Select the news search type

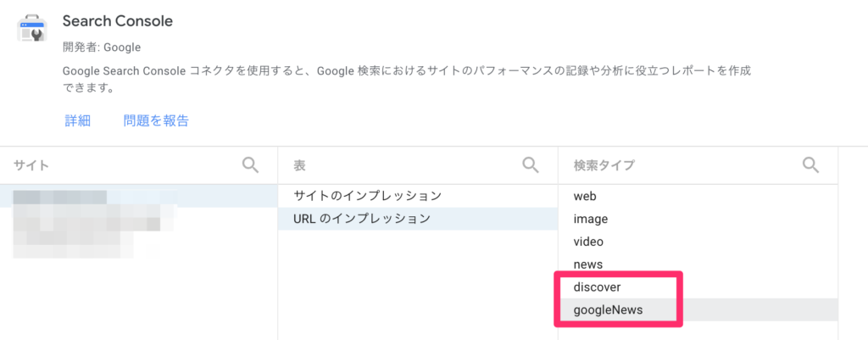tap(587, 265)
